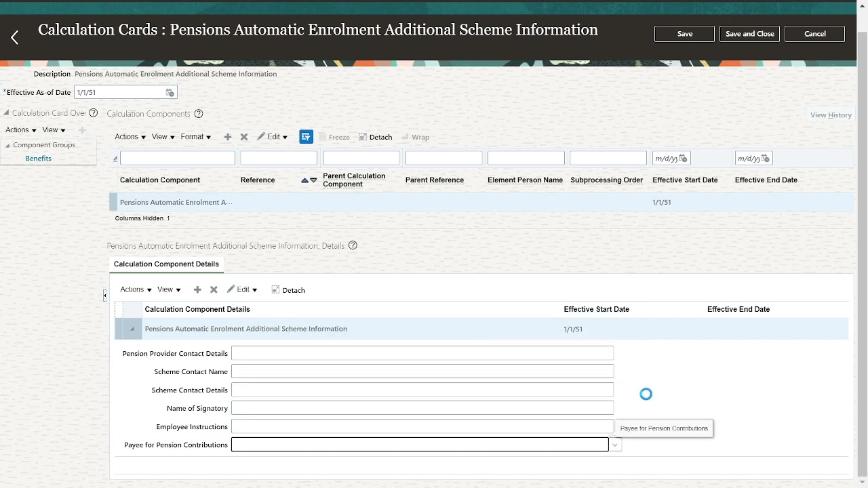Focus the Scheme Contact Name field
This screenshot has height=488, width=868.
click(422, 371)
